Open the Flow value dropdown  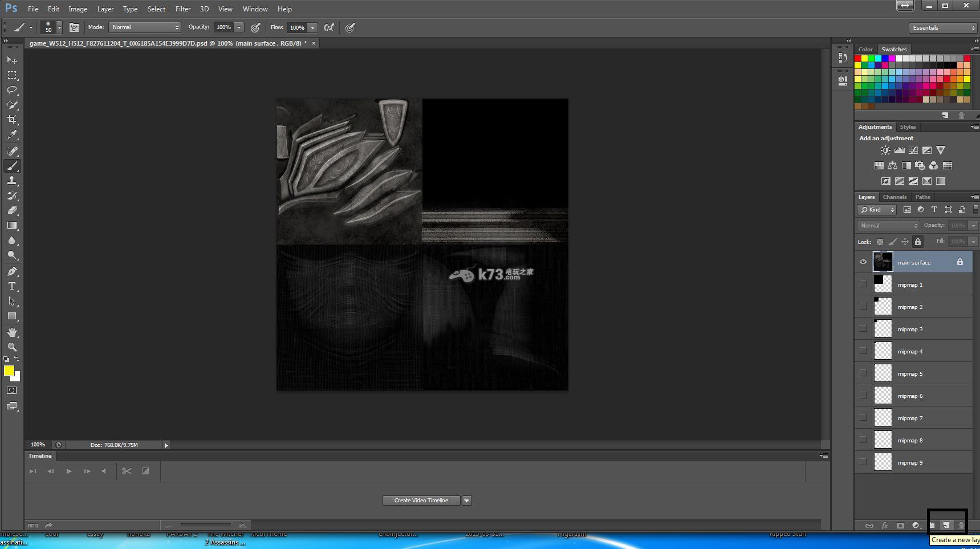pyautogui.click(x=312, y=27)
